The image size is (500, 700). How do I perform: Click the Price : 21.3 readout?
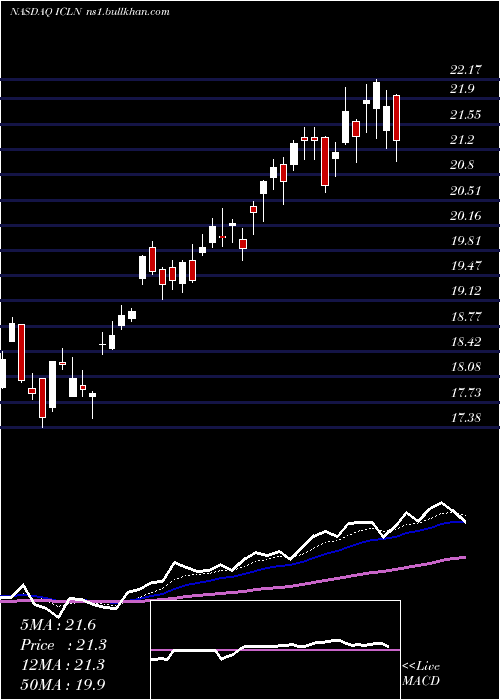click(x=63, y=645)
